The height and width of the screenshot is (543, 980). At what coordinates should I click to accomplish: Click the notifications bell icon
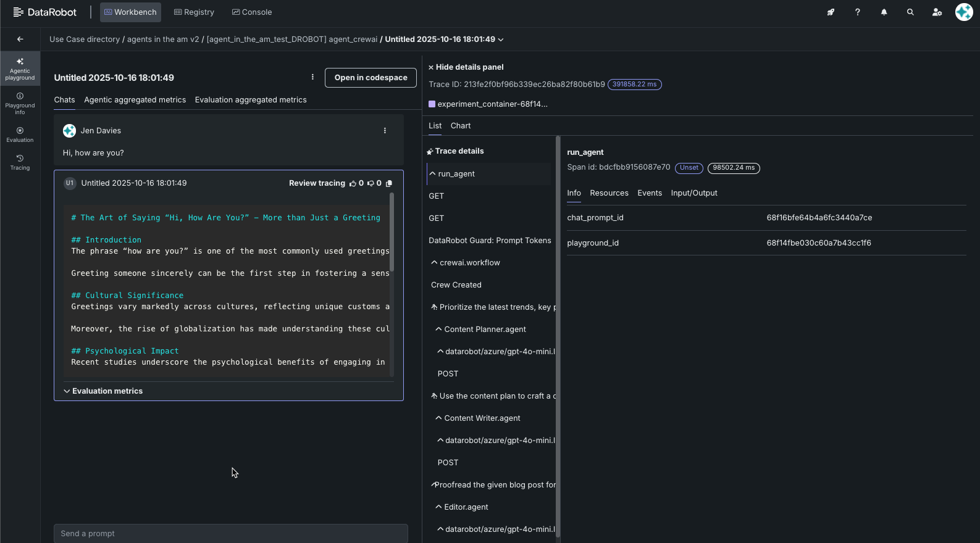click(x=884, y=12)
